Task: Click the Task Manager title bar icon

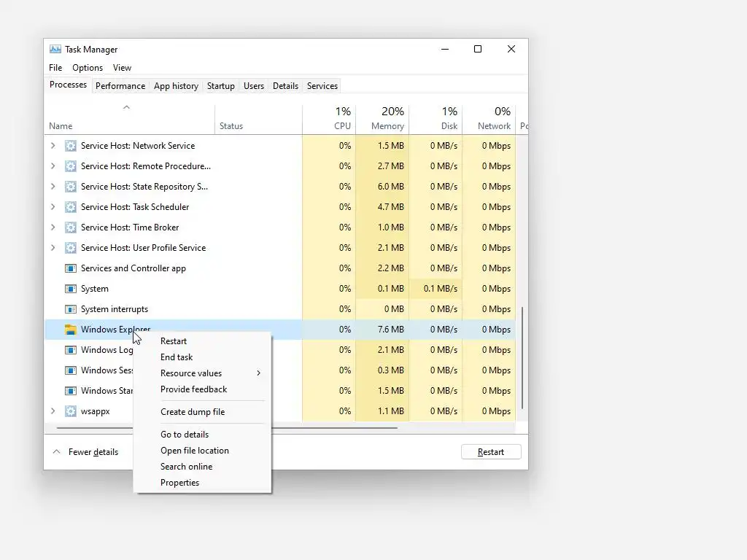Action: pos(55,49)
